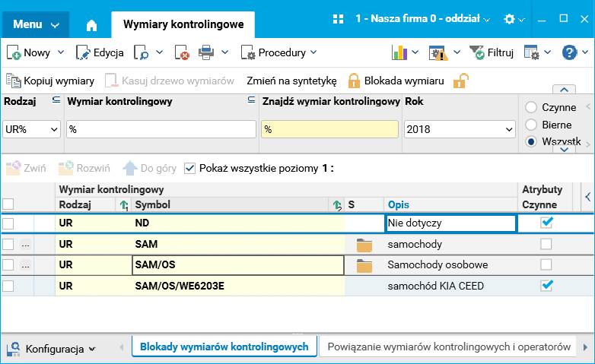Toggle the Pokaż wszystkie poziomy checkbox
The image size is (595, 364).
point(190,168)
